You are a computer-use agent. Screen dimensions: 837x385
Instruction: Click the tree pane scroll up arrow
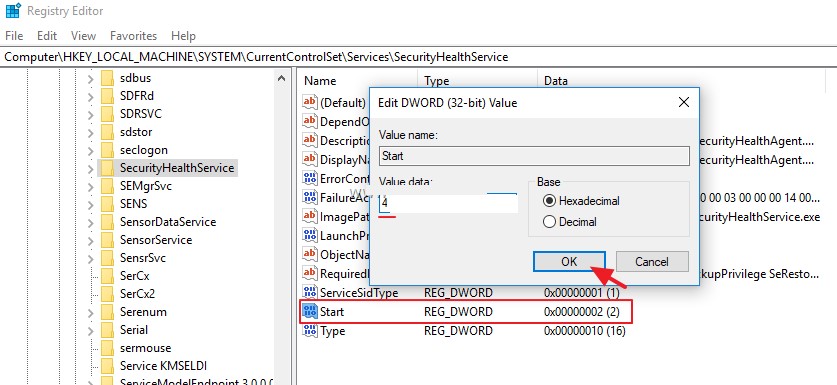coord(281,78)
